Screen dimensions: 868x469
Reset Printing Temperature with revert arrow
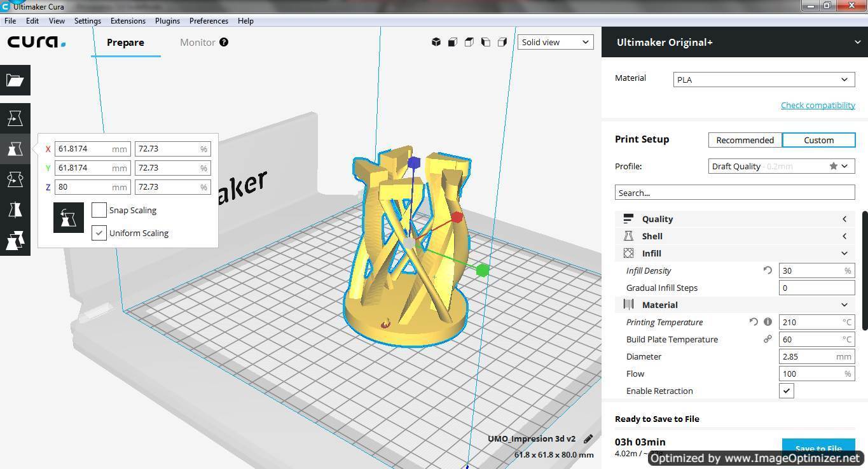[x=754, y=322]
